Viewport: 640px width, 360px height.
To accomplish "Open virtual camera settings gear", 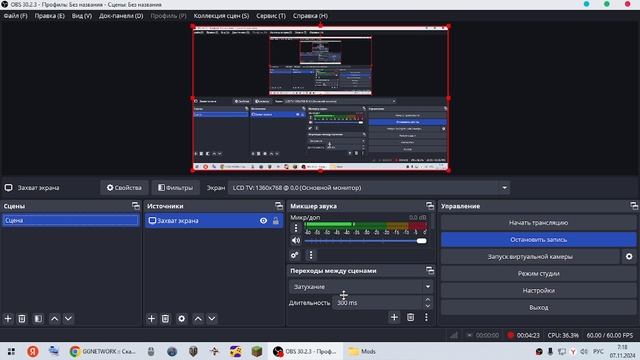I will tap(629, 257).
